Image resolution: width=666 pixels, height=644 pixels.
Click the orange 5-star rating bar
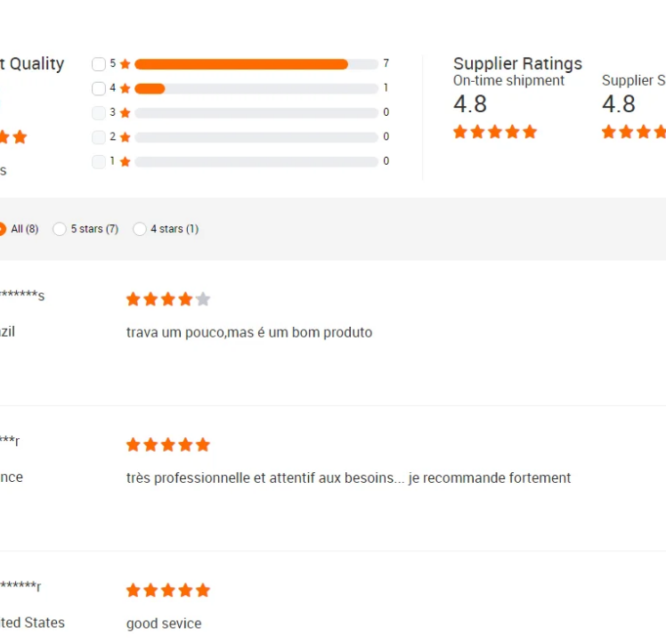coord(240,64)
